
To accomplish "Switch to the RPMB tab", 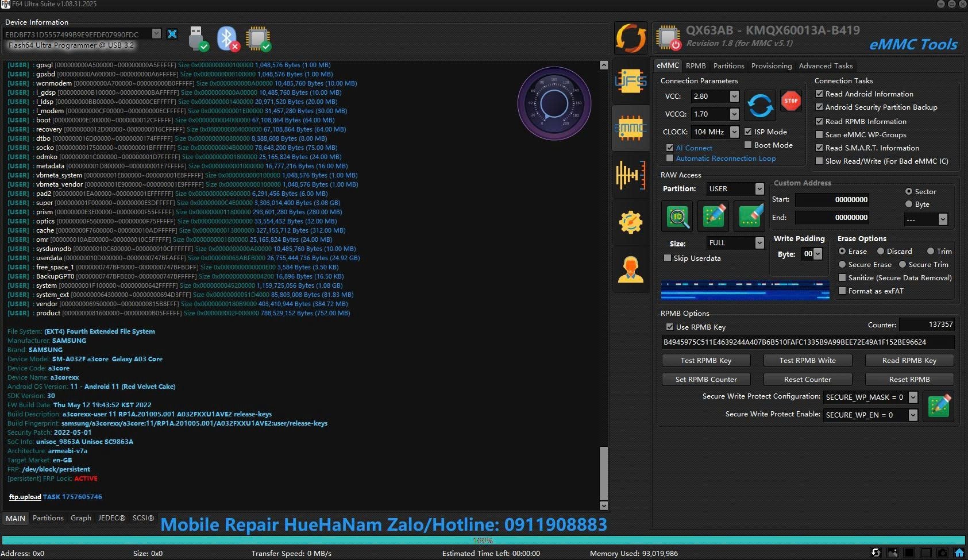I will click(696, 66).
